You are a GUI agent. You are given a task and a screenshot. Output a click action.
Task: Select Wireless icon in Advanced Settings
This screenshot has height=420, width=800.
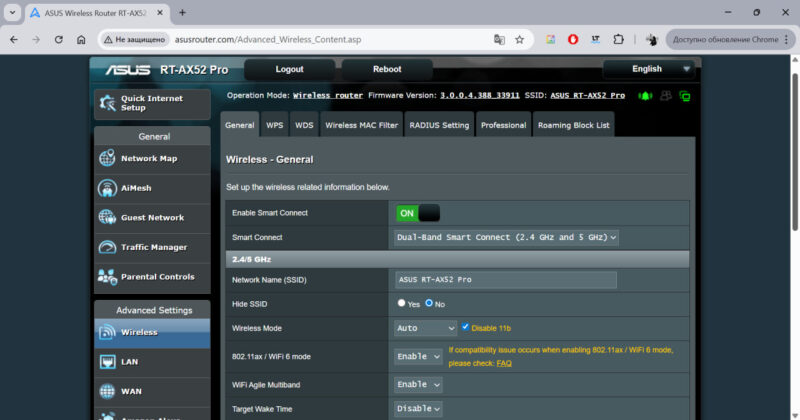(x=107, y=332)
